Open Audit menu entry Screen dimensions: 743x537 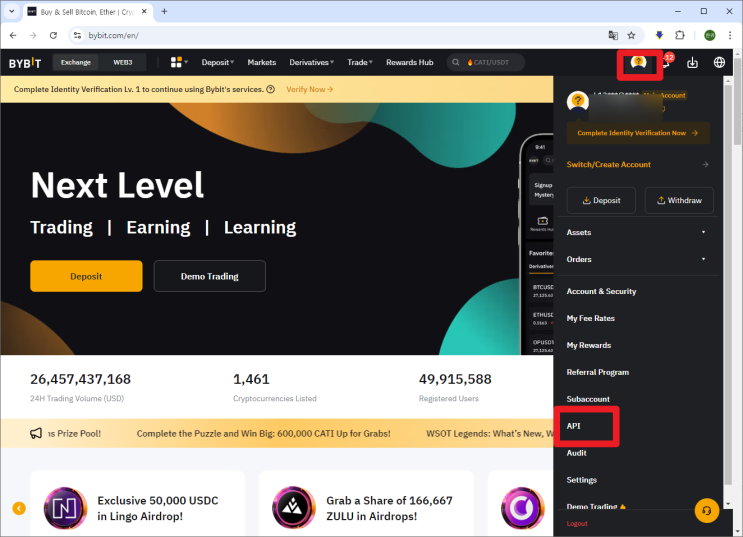coord(576,453)
